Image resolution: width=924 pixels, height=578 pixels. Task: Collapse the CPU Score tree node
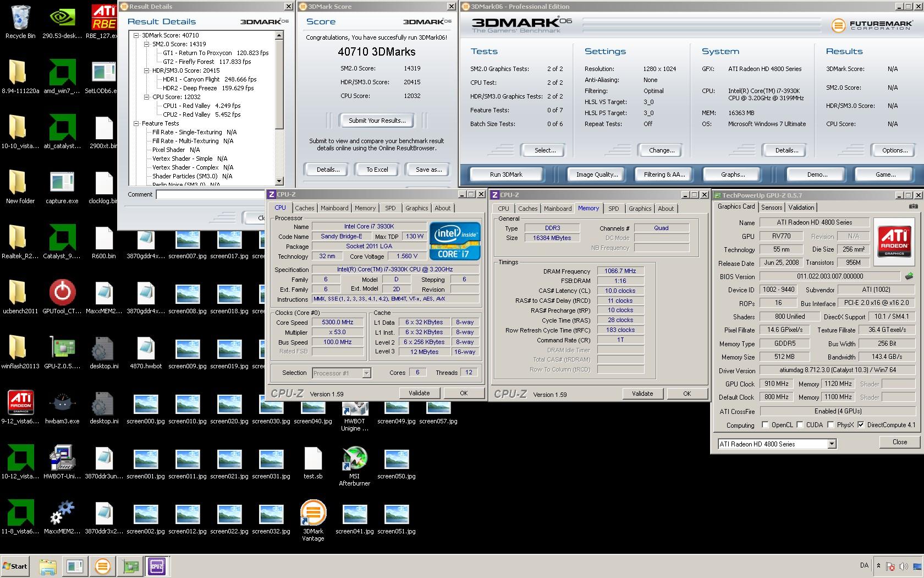(x=146, y=97)
